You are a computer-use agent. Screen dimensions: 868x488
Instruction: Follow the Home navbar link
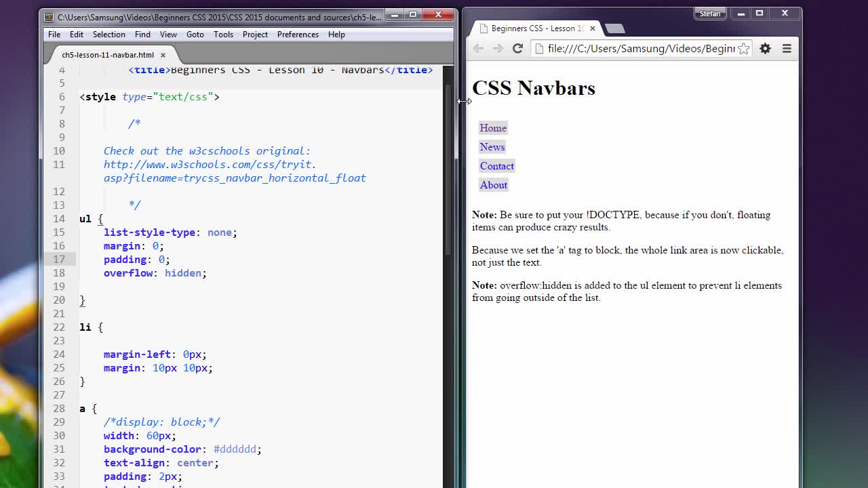pyautogui.click(x=493, y=128)
